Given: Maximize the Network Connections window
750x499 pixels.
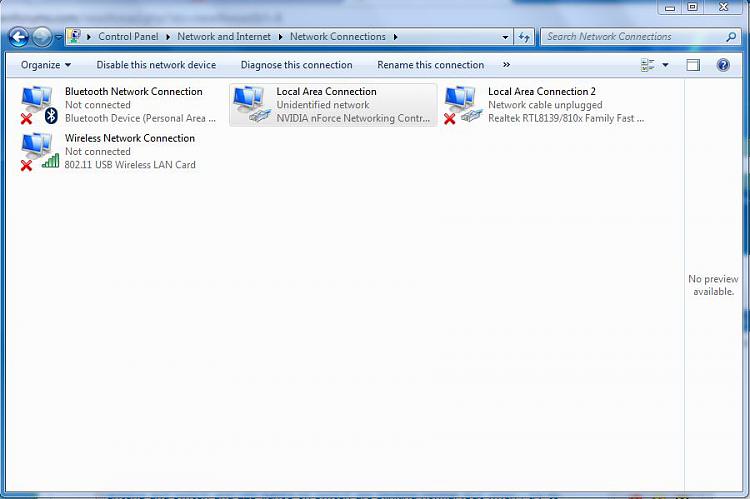Looking at the screenshot, I should 692,7.
